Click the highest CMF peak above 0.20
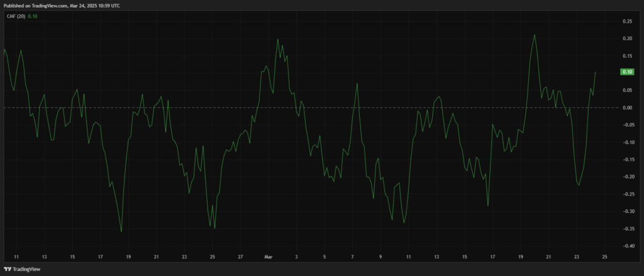 click(x=535, y=35)
